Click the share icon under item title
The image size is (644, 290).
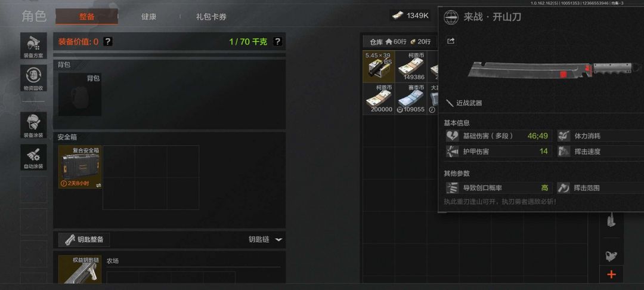[451, 41]
